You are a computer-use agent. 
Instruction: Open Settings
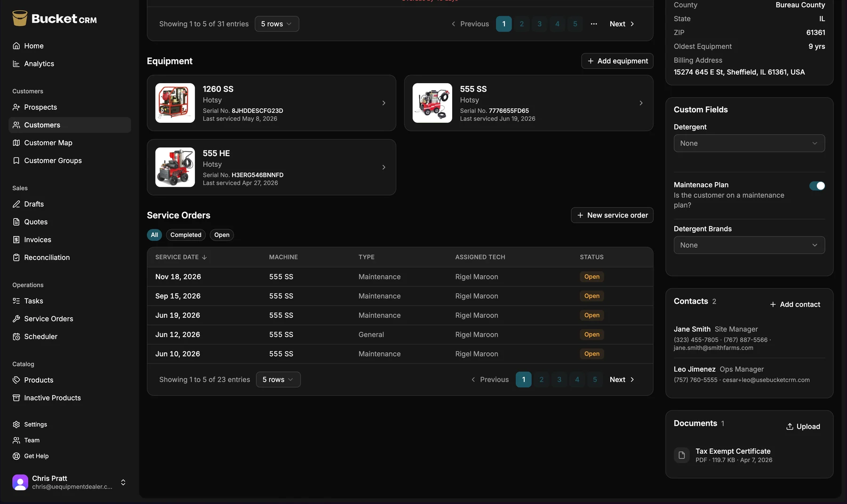70,425
